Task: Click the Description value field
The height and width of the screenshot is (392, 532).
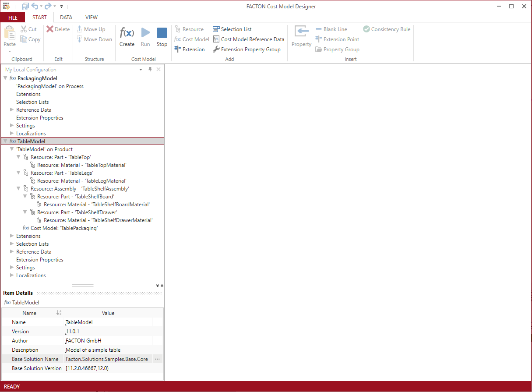Action: [108, 350]
